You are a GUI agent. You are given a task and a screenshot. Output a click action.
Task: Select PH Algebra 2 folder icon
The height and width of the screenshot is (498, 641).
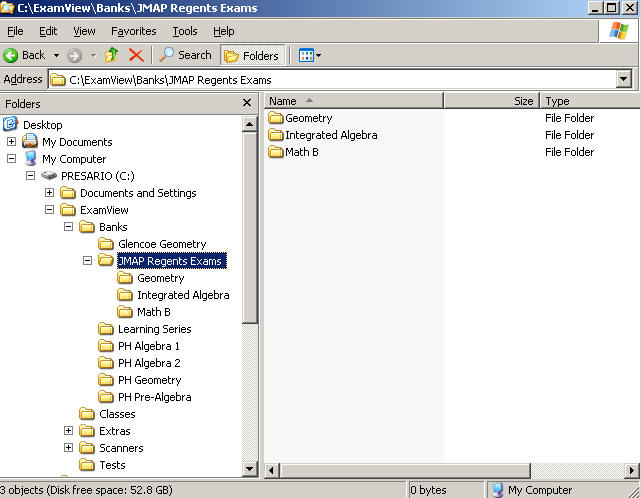coord(106,363)
